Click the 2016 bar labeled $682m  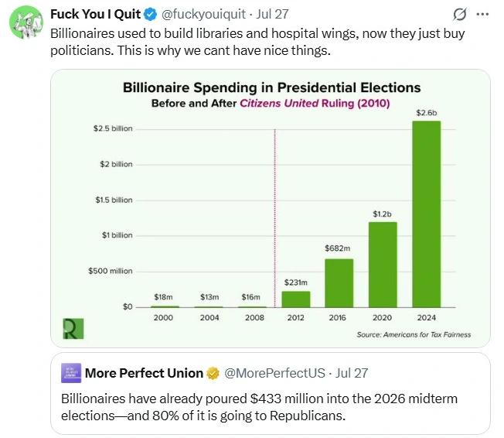coord(339,283)
